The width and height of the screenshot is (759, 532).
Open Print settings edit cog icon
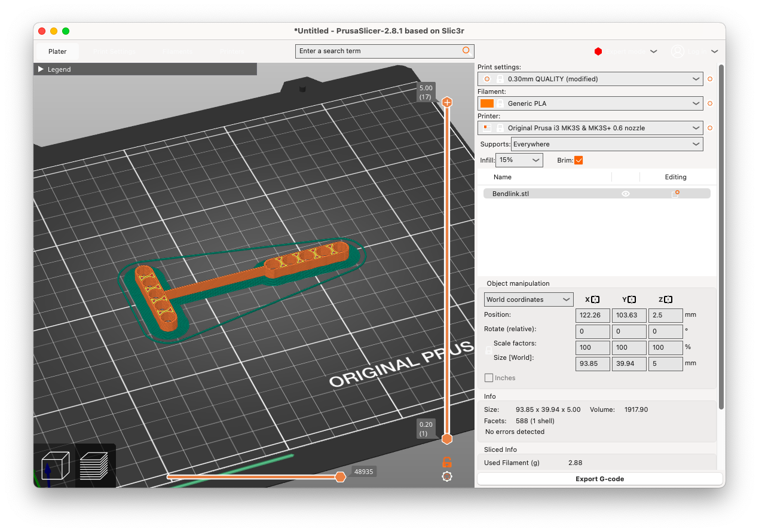tap(709, 79)
